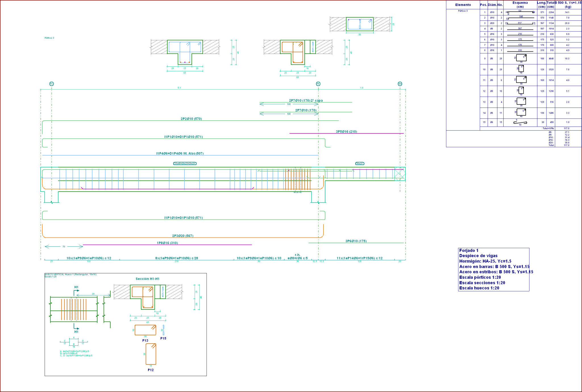Click the 2P3Ø20 (567) bar label
Screen dimensions: 582x392
pos(183,236)
